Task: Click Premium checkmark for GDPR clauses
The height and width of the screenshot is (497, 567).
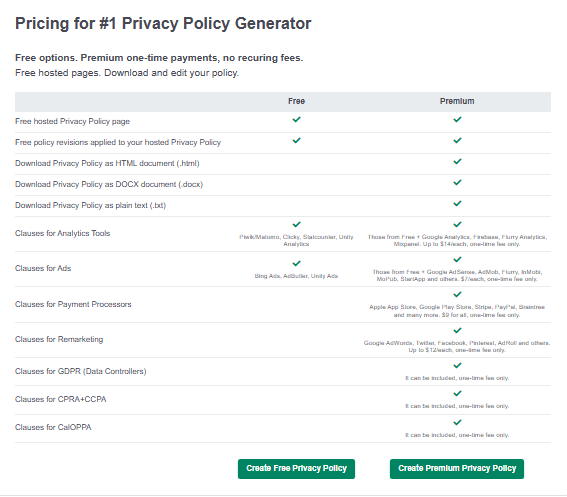Action: point(457,365)
